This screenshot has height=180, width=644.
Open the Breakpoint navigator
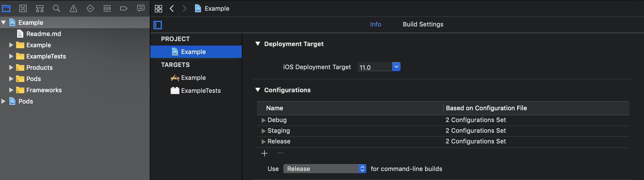click(x=124, y=8)
